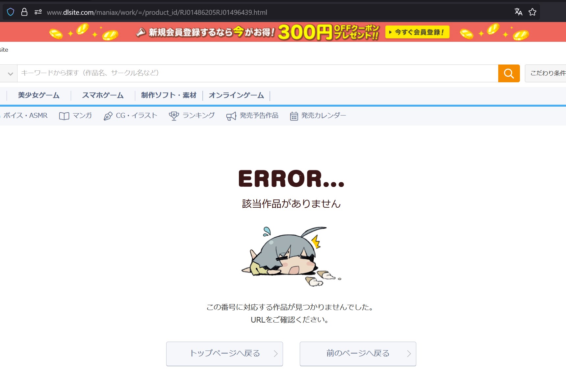
Task: Click the 今すぐ会員登録 banner button
Action: point(417,32)
